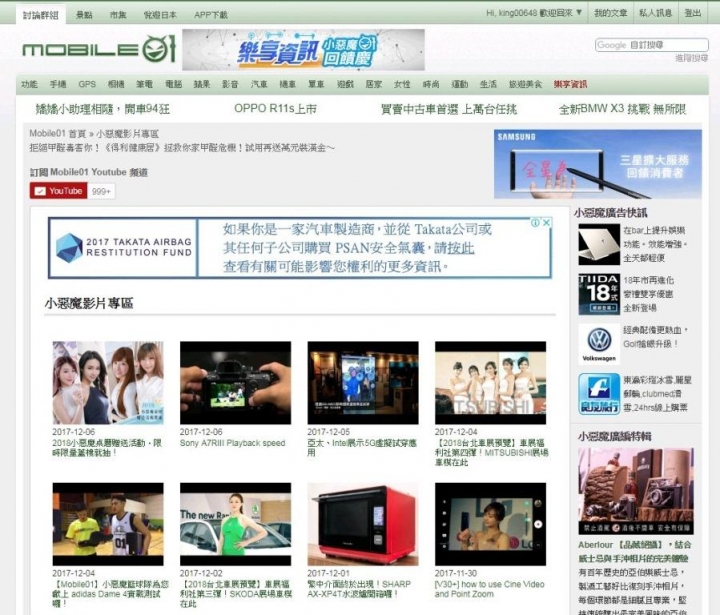Viewport: 720px width, 615px height.
Task: Open the 旅遊美食 category menu
Action: [x=525, y=84]
